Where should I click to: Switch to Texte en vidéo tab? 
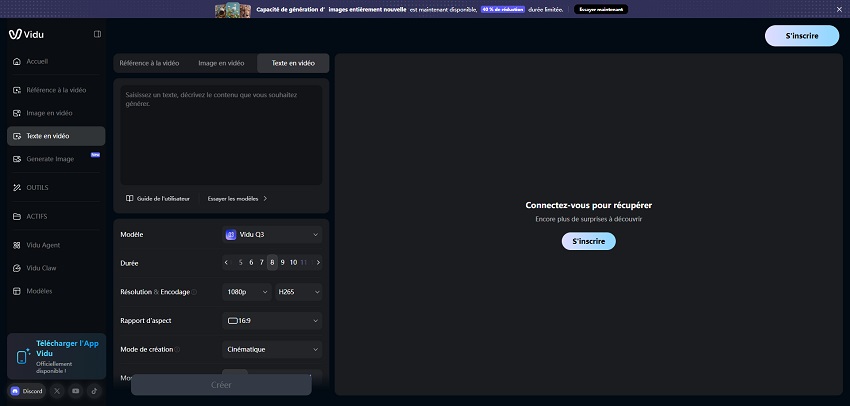tap(293, 63)
